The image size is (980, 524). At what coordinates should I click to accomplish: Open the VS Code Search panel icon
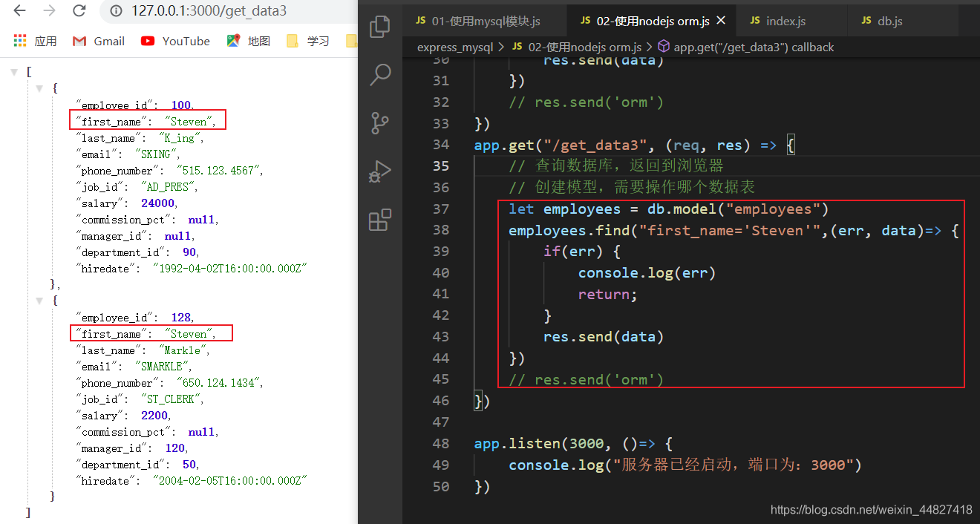pos(380,74)
